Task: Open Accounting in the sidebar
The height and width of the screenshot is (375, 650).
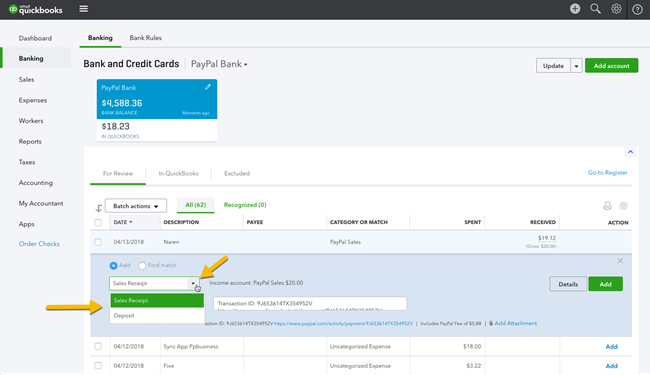Action: pyautogui.click(x=36, y=183)
